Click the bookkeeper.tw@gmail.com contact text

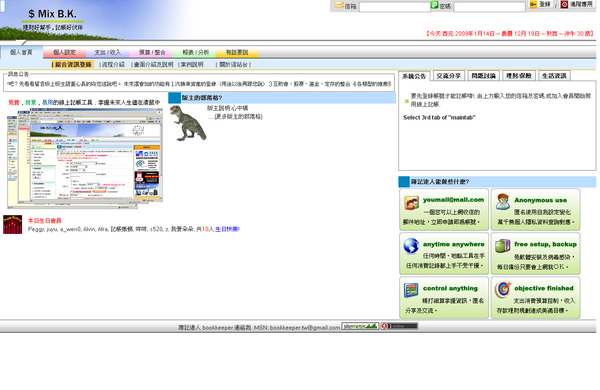coord(305,328)
